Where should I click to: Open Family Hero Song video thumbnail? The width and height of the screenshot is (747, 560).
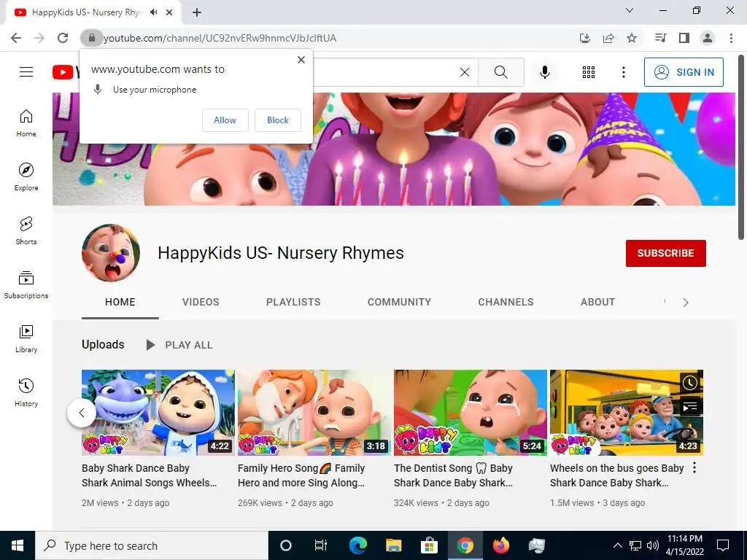(314, 413)
